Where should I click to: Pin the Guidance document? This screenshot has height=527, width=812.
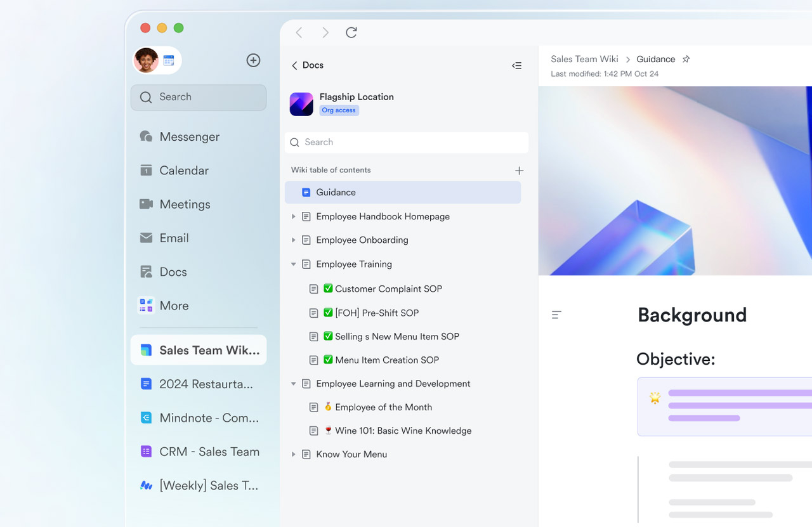[686, 59]
